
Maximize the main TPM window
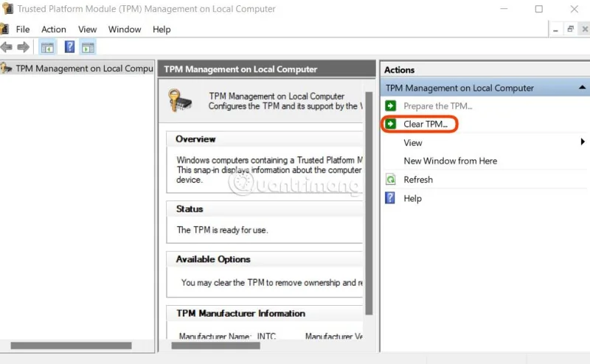pos(539,9)
